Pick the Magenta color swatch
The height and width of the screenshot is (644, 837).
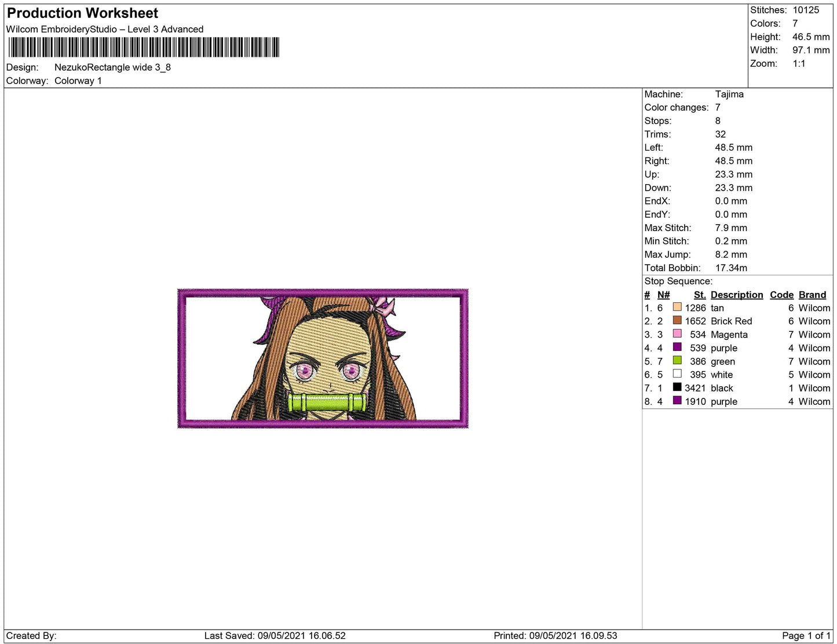[677, 334]
